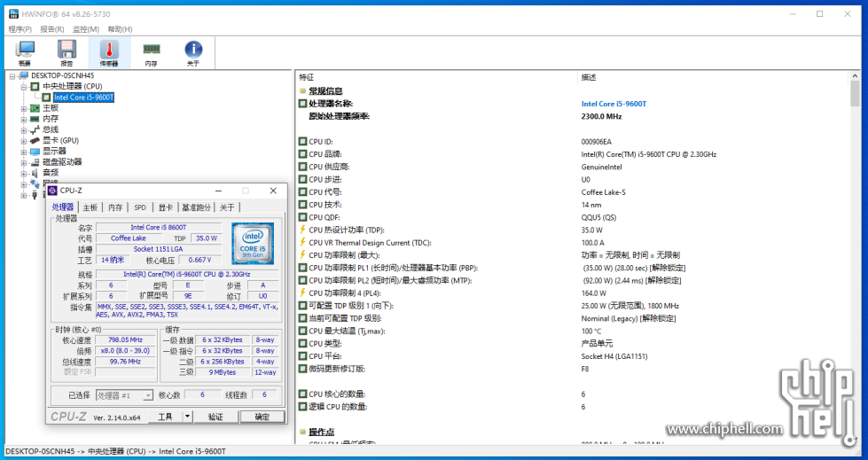868x460 pixels.
Task: Click the CPU 代号 Coffee Lake-S value
Action: 604,192
